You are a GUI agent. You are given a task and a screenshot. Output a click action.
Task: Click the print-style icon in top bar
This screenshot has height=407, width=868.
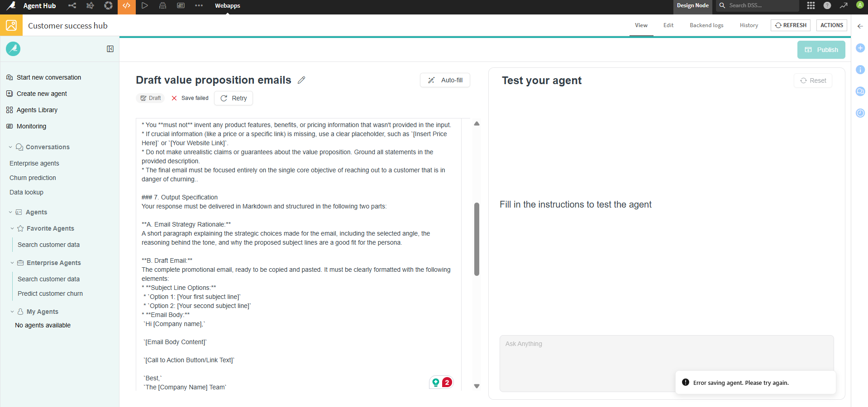click(x=162, y=6)
